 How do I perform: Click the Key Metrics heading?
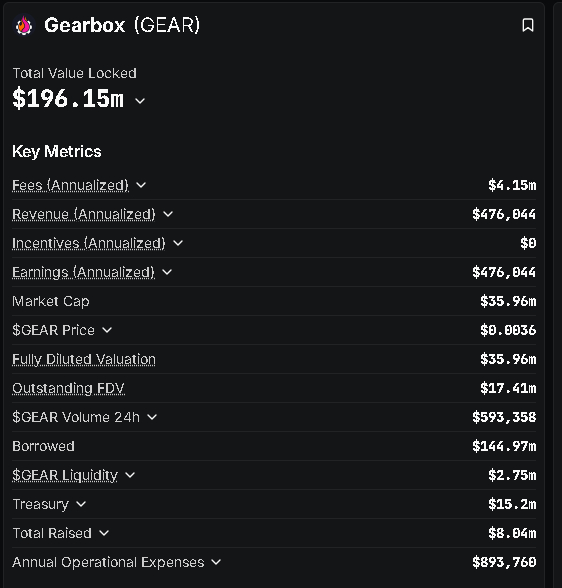pyautogui.click(x=57, y=152)
